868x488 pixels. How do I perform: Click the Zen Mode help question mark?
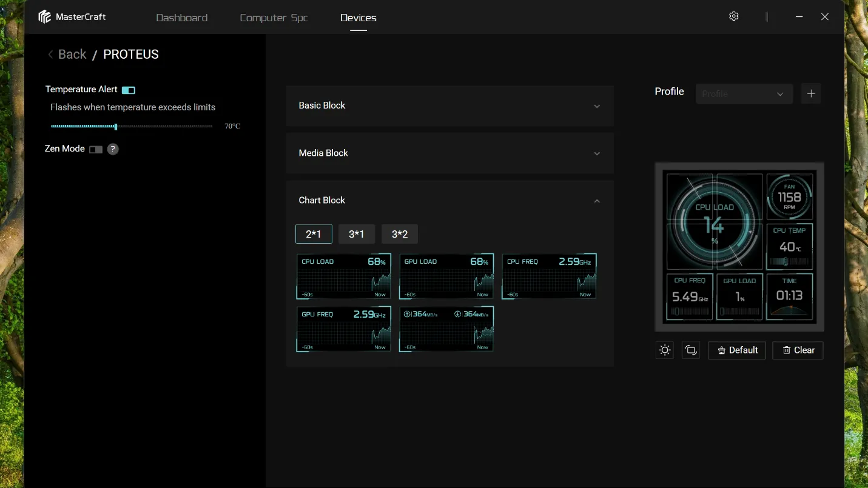click(113, 149)
